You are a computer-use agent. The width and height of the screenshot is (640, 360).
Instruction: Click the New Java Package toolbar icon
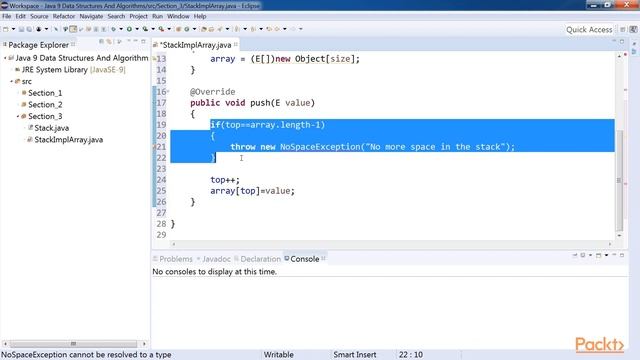click(x=178, y=29)
